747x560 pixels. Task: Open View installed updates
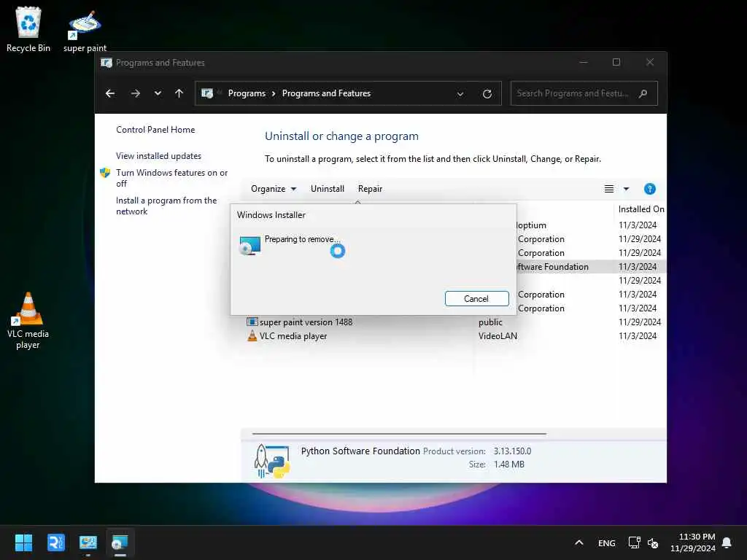(x=158, y=156)
